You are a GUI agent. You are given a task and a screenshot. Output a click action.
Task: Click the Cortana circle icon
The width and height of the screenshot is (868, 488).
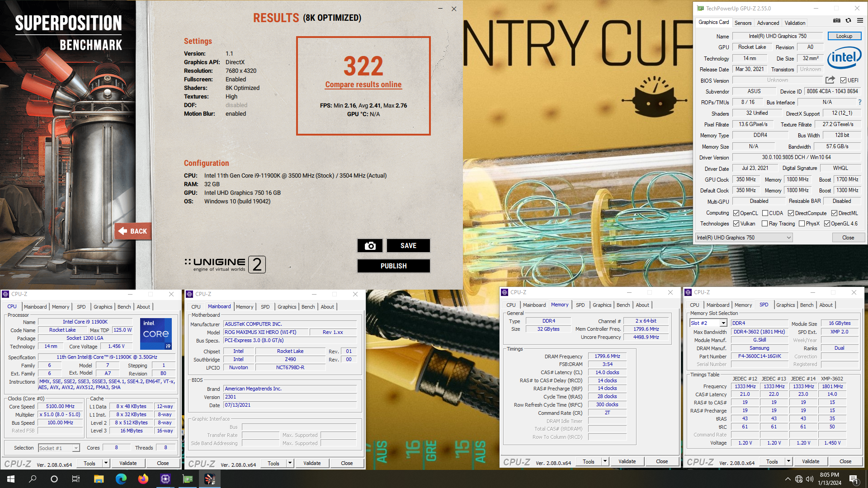click(x=54, y=479)
